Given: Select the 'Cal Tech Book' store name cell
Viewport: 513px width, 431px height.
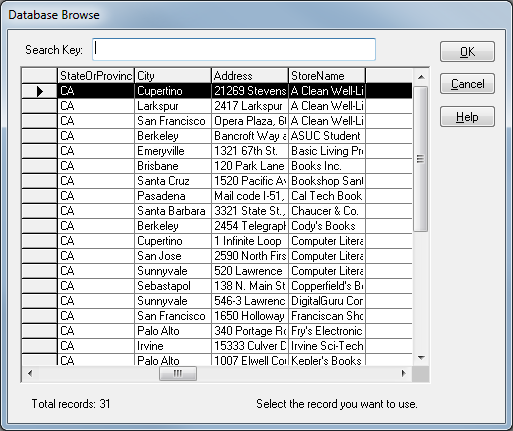Looking at the screenshot, I should (327, 196).
